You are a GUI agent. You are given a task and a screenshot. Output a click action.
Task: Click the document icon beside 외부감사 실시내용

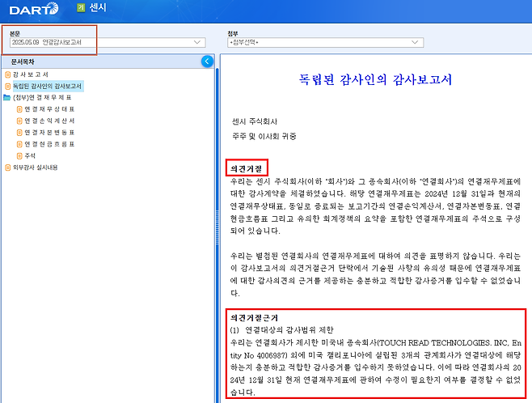pyautogui.click(x=8, y=167)
